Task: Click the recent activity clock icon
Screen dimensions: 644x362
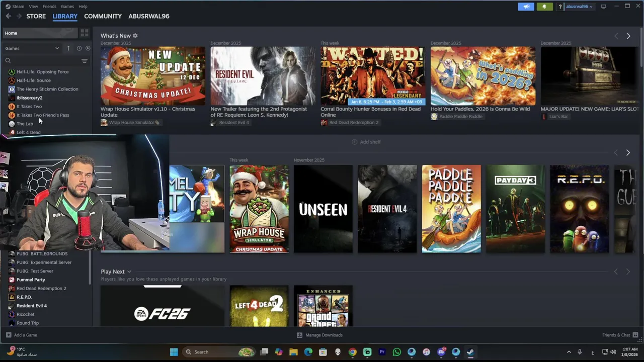Action: tap(79, 48)
